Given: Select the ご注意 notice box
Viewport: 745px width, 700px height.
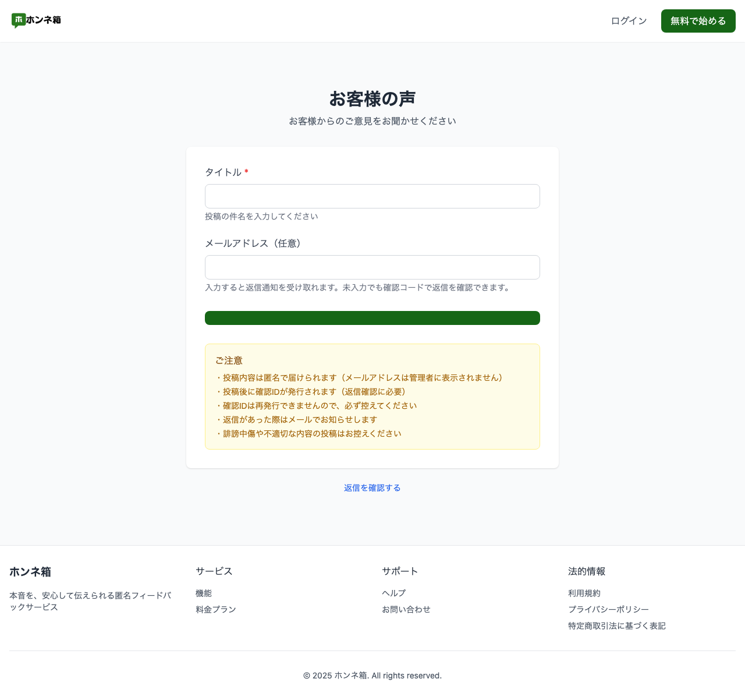Looking at the screenshot, I should tap(372, 397).
